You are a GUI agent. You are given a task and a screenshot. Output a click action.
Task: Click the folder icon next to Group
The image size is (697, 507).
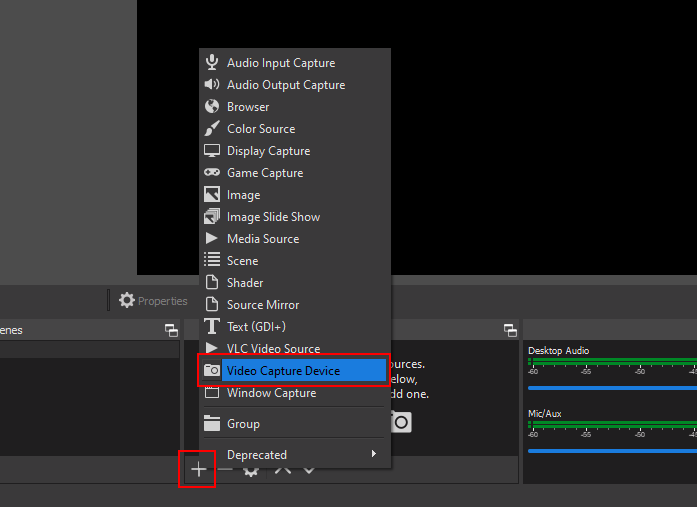click(x=212, y=423)
